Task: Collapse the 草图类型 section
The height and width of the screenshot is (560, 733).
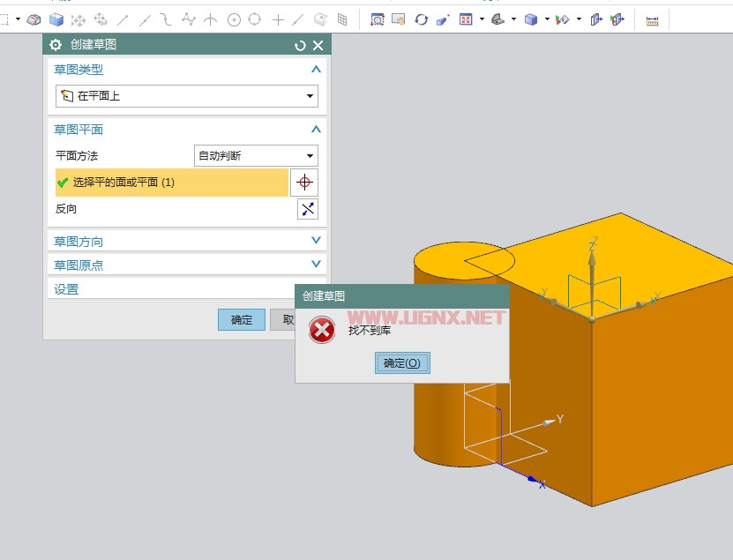Action: tap(316, 69)
